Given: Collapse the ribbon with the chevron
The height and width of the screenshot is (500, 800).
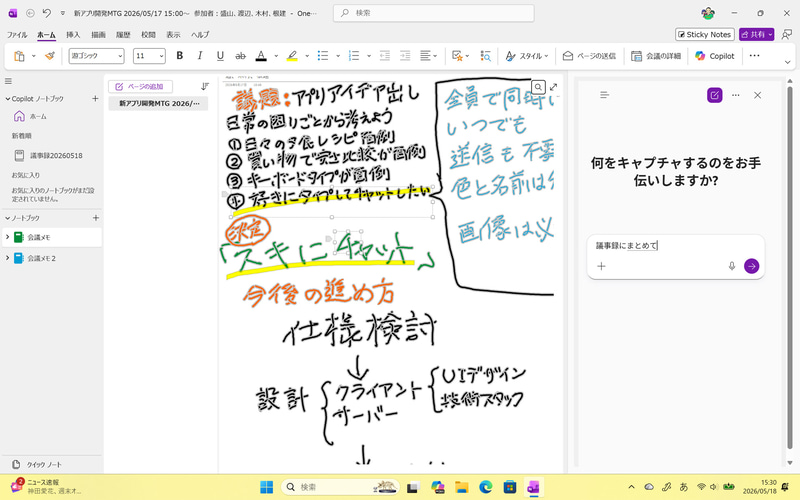Looking at the screenshot, I should (787, 62).
